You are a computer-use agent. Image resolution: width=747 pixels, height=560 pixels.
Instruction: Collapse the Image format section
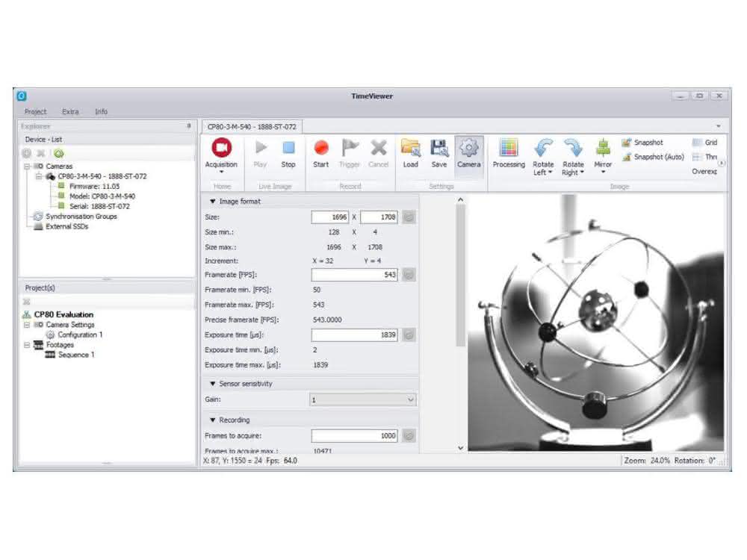point(212,202)
